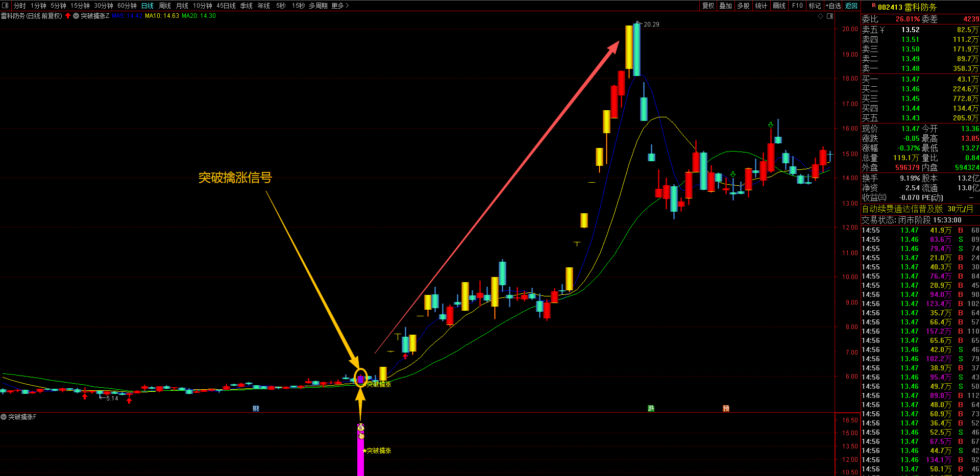
Task: Open the 统计 statistics tool
Action: pyautogui.click(x=761, y=6)
